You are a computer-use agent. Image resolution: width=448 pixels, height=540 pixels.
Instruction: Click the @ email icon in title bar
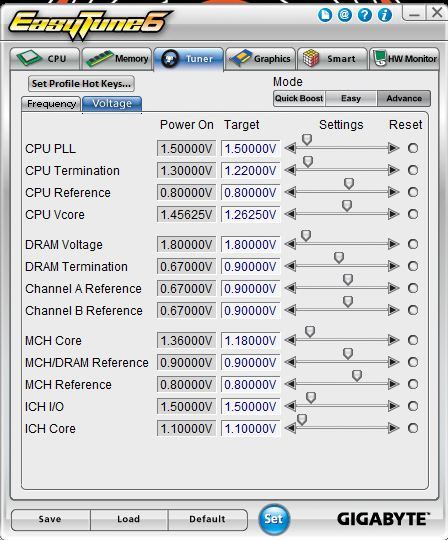click(345, 15)
